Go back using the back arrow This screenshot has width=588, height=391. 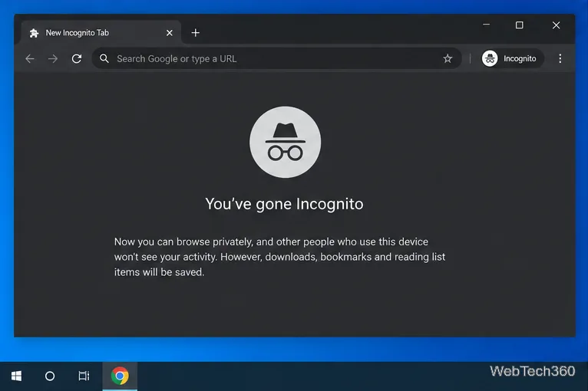pyautogui.click(x=30, y=58)
